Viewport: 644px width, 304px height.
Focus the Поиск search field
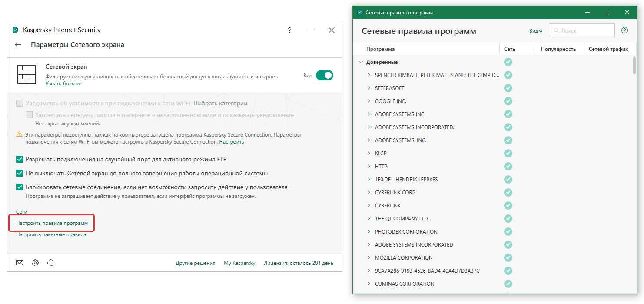click(x=582, y=30)
